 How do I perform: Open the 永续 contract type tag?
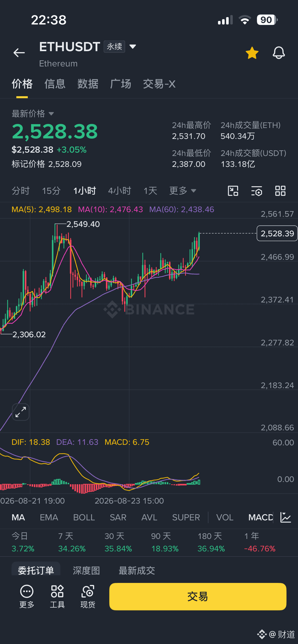tap(114, 47)
